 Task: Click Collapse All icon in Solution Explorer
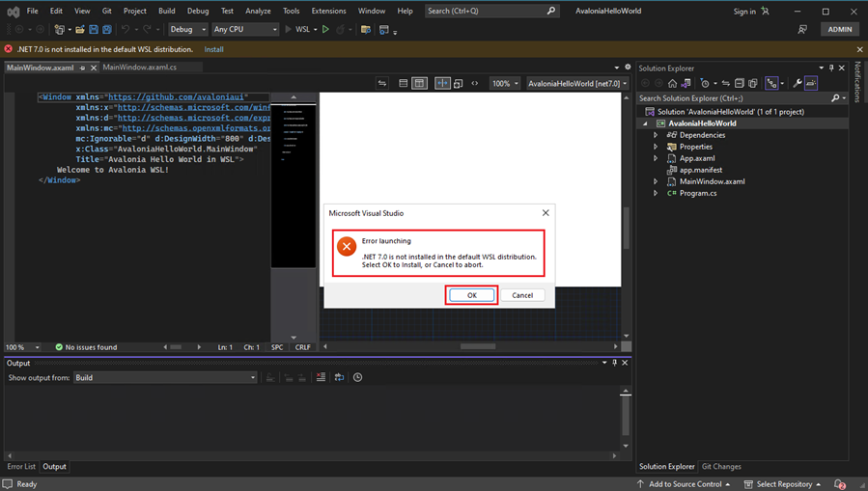[739, 84]
